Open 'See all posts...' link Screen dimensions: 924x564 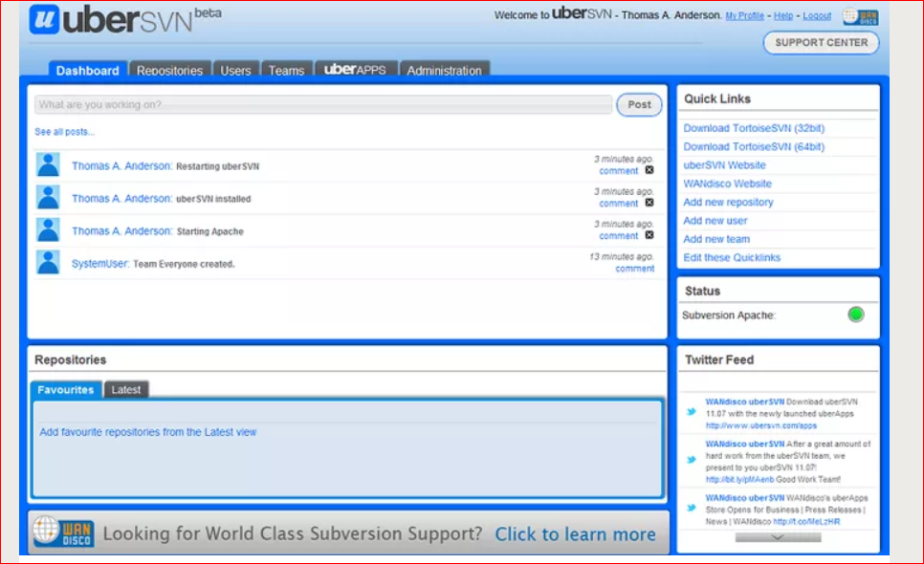tap(64, 132)
